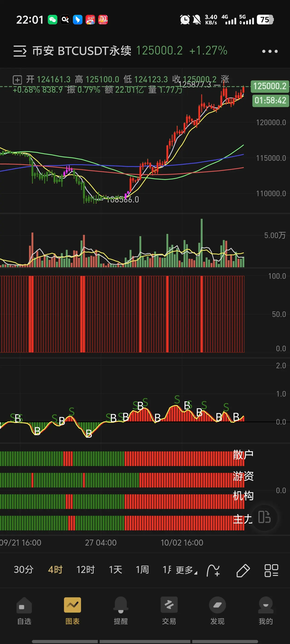Select the pencil drawing tool

click(x=243, y=570)
